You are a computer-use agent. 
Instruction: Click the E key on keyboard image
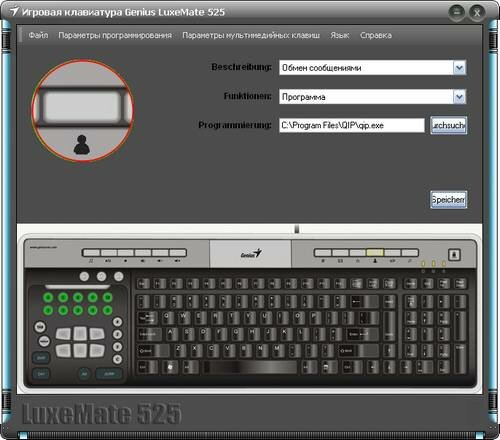(201, 318)
